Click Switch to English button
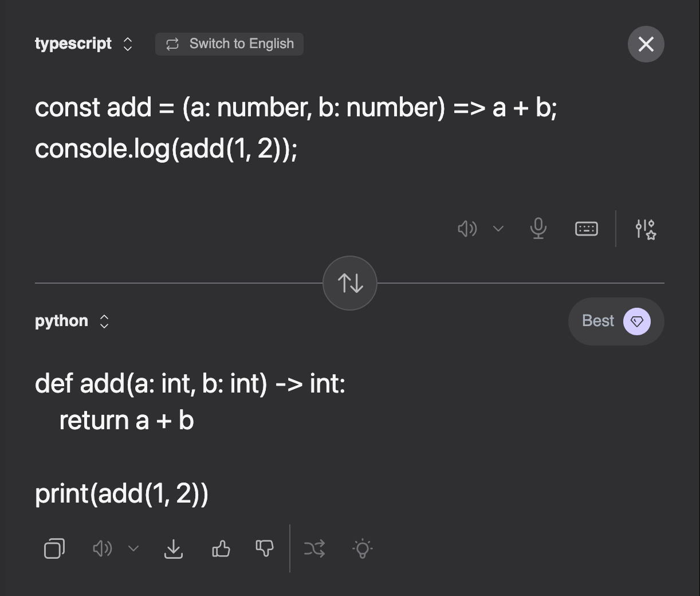This screenshot has height=596, width=700. [229, 44]
